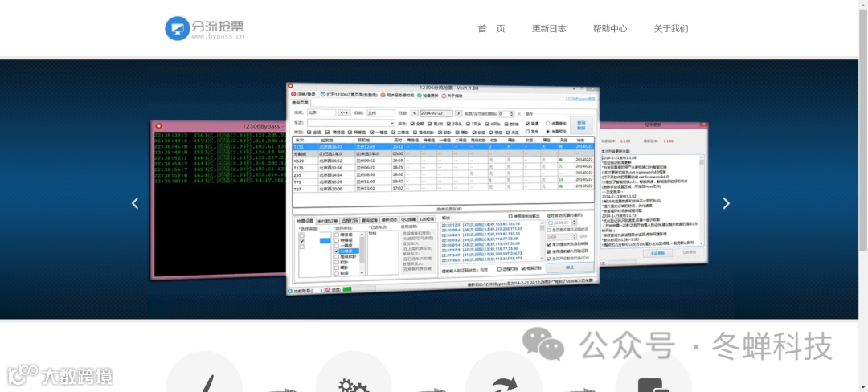
Task: Click the 查询数据 button
Action: [x=581, y=125]
